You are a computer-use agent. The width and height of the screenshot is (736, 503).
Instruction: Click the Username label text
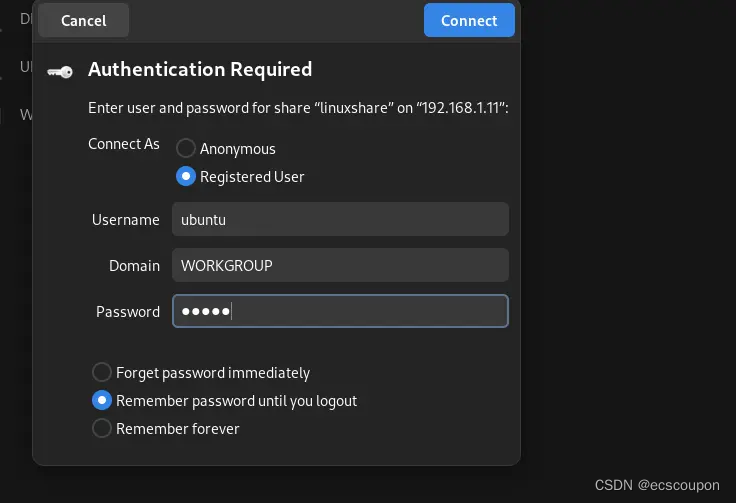(x=126, y=220)
